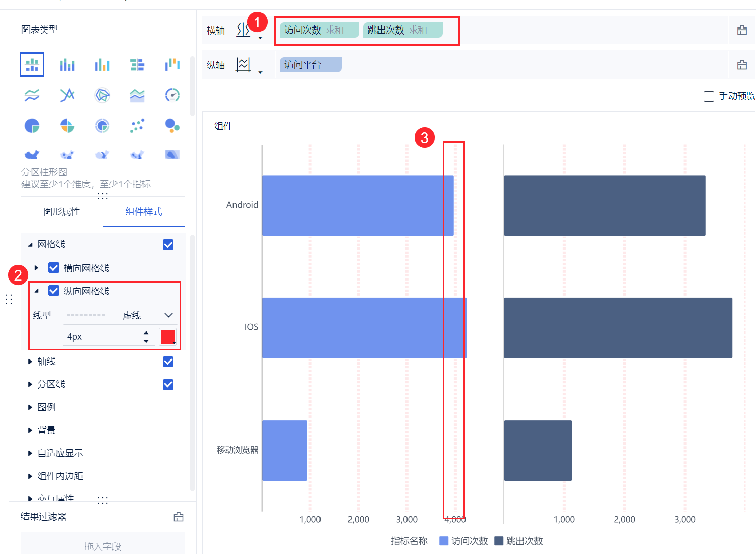The height and width of the screenshot is (554, 756).
Task: Expand the 分区线 section
Action: (30, 384)
